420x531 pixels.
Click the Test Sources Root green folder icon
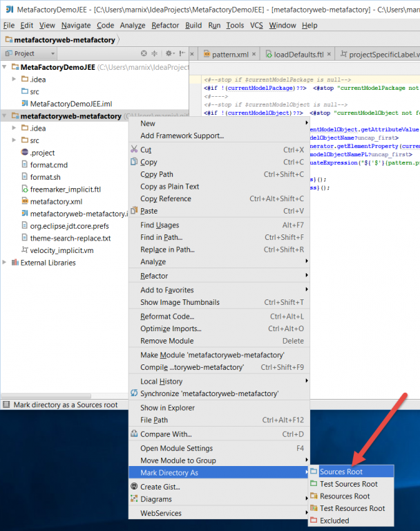coord(314,484)
